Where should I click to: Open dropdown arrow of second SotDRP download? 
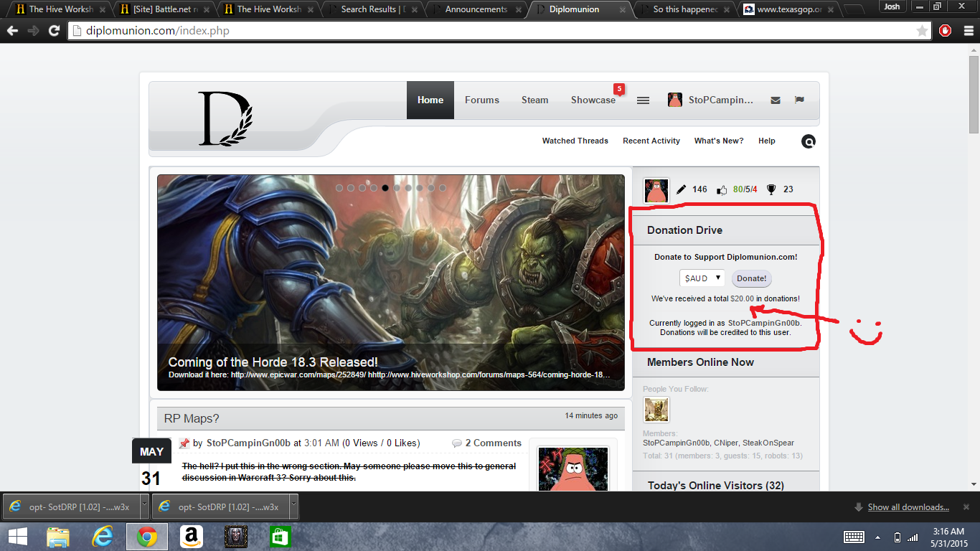tap(293, 507)
